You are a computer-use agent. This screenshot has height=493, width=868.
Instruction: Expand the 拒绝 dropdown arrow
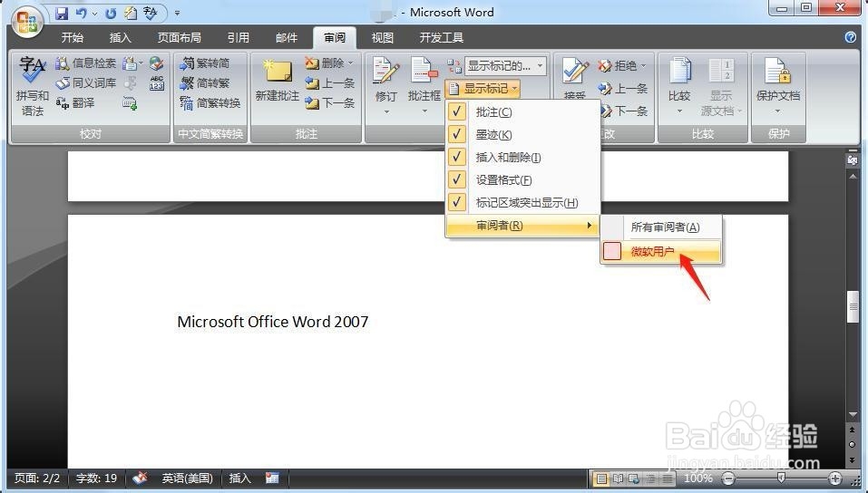(x=643, y=66)
